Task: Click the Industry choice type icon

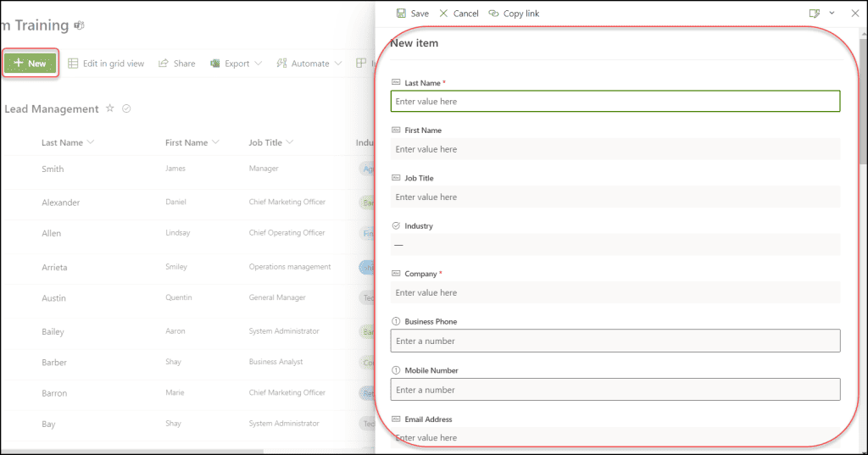Action: pyautogui.click(x=396, y=226)
